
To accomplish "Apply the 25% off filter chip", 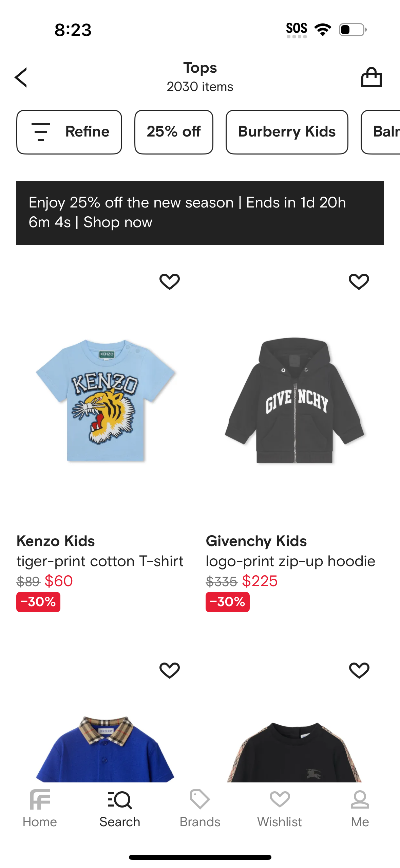I will pyautogui.click(x=174, y=132).
